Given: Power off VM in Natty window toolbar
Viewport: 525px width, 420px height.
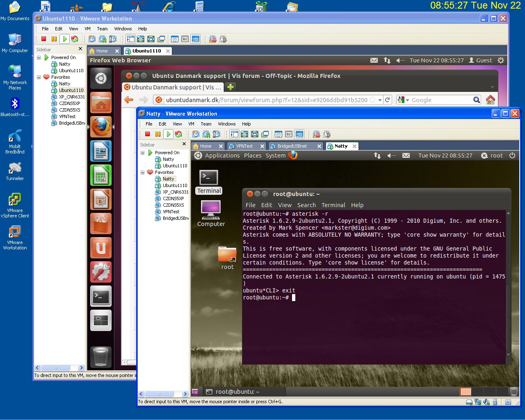Looking at the screenshot, I should 148,134.
